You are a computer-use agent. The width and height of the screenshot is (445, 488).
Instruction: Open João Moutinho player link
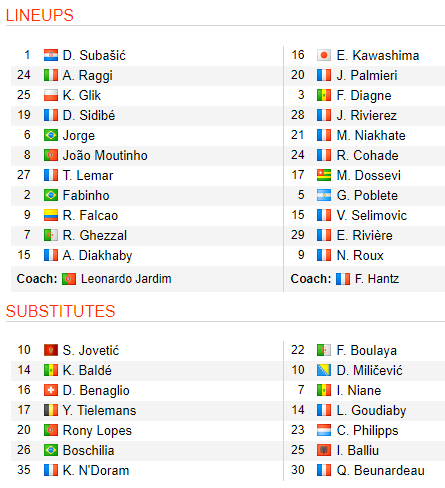point(105,155)
